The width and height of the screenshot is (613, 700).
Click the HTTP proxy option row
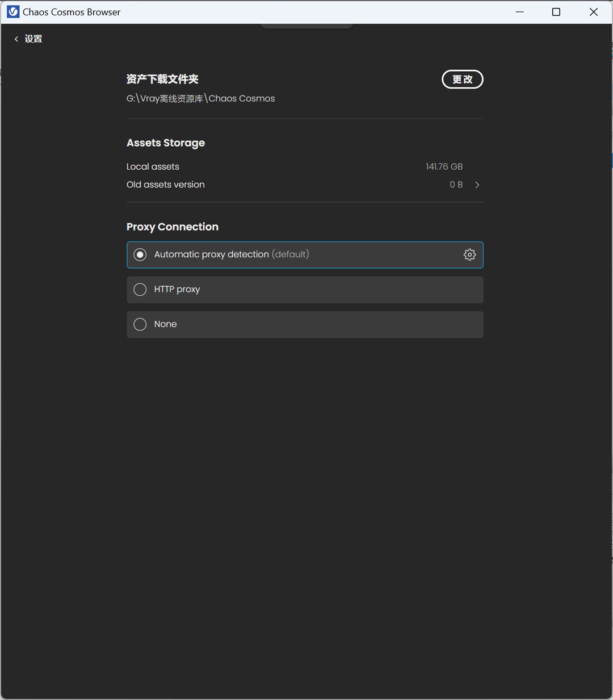click(x=305, y=290)
